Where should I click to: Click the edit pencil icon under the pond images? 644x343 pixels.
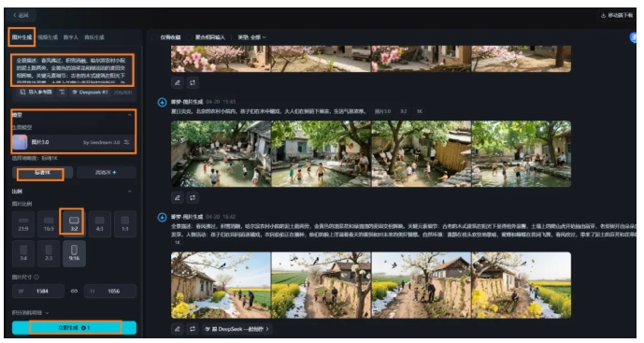pos(178,198)
